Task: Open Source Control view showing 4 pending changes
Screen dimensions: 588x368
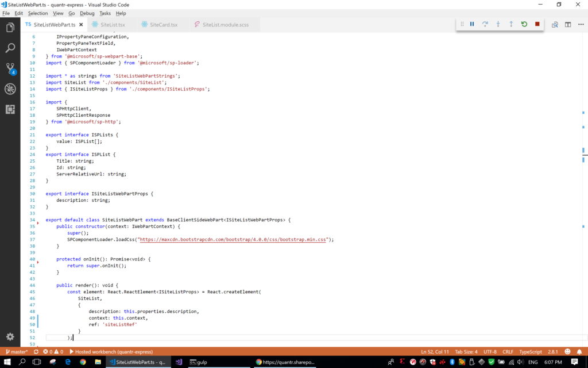Action: [9, 70]
